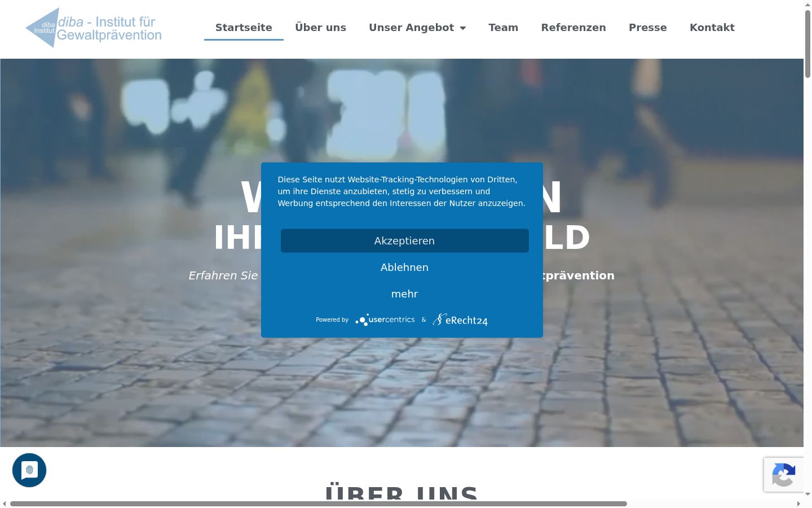Click the scroll up arrow of vertical scrollbar
The height and width of the screenshot is (508, 812).
(x=807, y=4)
